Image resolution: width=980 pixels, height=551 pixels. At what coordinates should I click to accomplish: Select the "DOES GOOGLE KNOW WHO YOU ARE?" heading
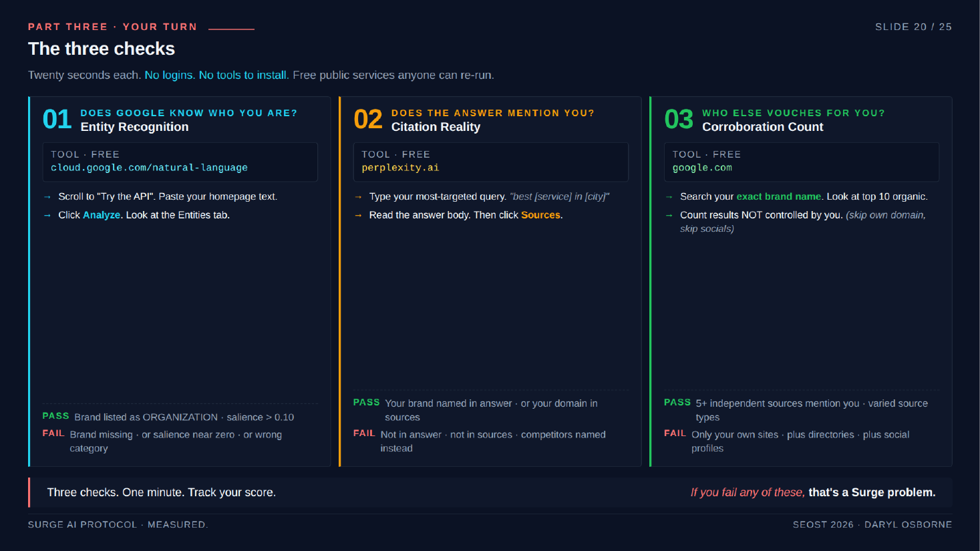(189, 113)
